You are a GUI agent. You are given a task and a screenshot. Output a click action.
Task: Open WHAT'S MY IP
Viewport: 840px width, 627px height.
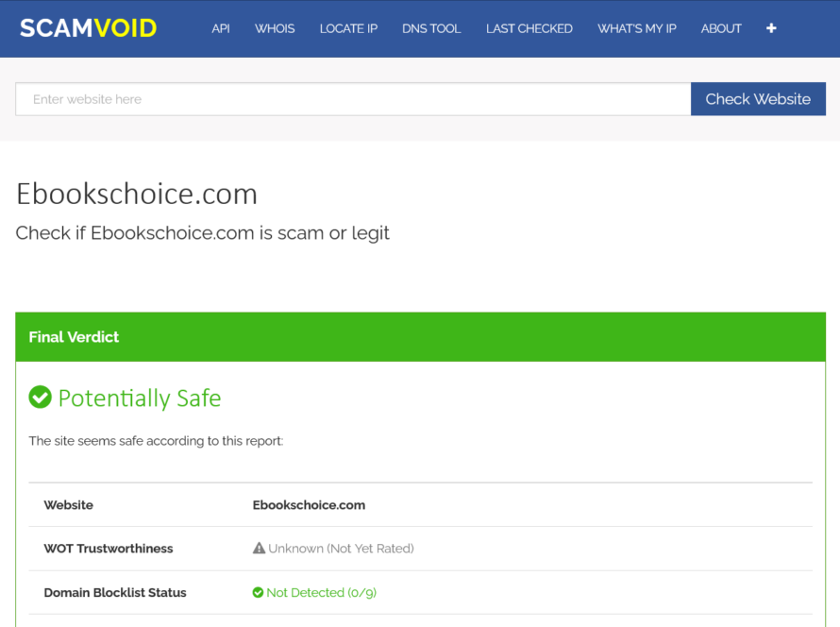637,28
